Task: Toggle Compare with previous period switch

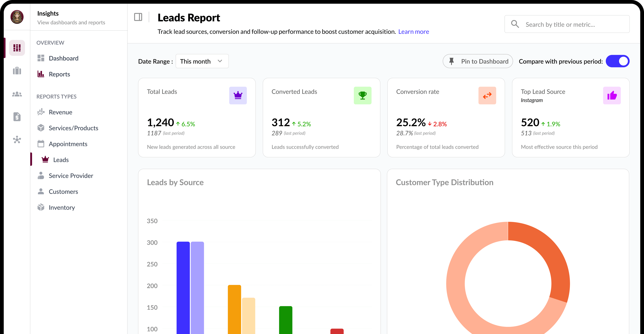Action: point(618,61)
